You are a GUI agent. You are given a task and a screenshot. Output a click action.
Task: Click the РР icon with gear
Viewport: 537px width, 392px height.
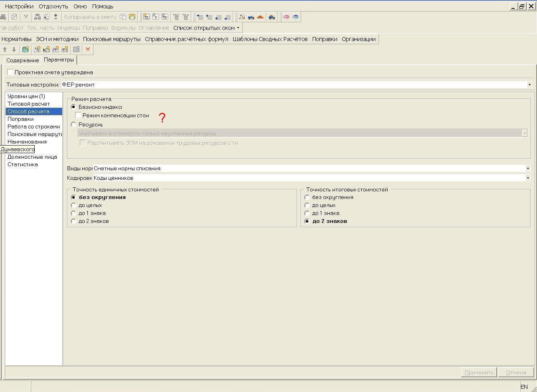pos(55,49)
